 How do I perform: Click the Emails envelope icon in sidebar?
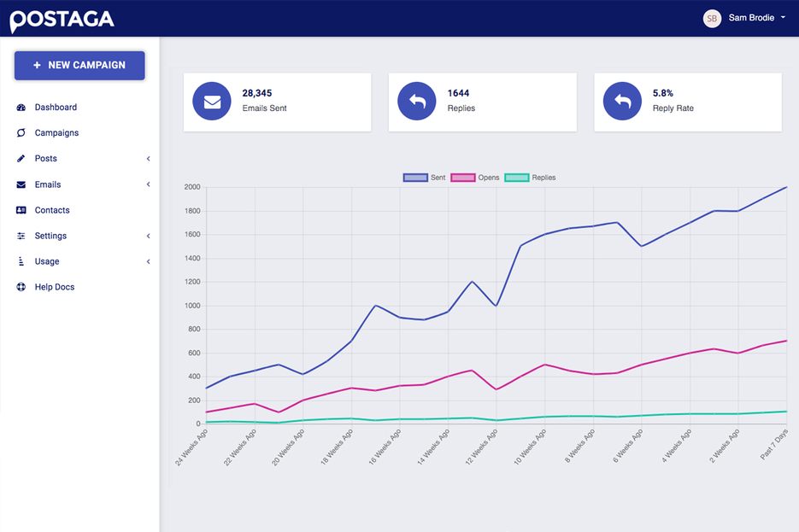21,184
